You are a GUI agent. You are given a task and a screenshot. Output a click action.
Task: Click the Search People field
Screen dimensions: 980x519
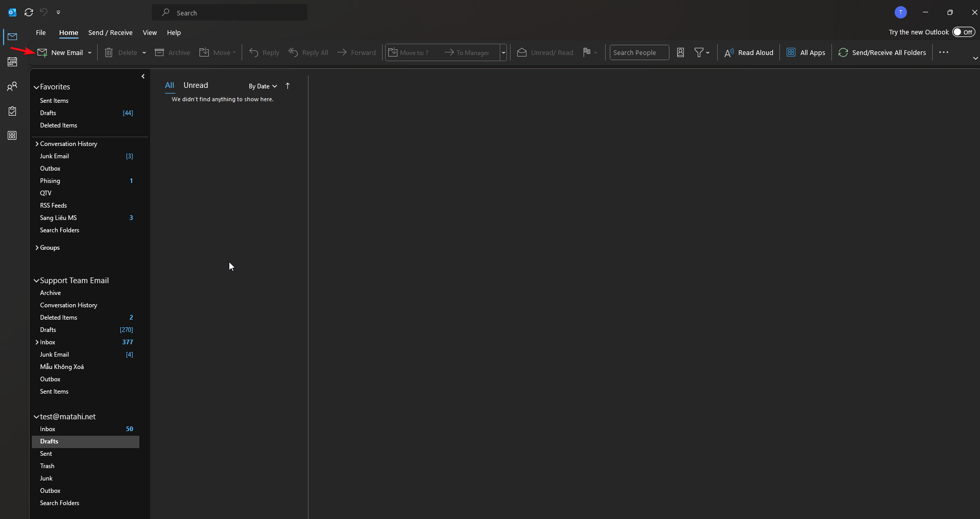click(639, 52)
